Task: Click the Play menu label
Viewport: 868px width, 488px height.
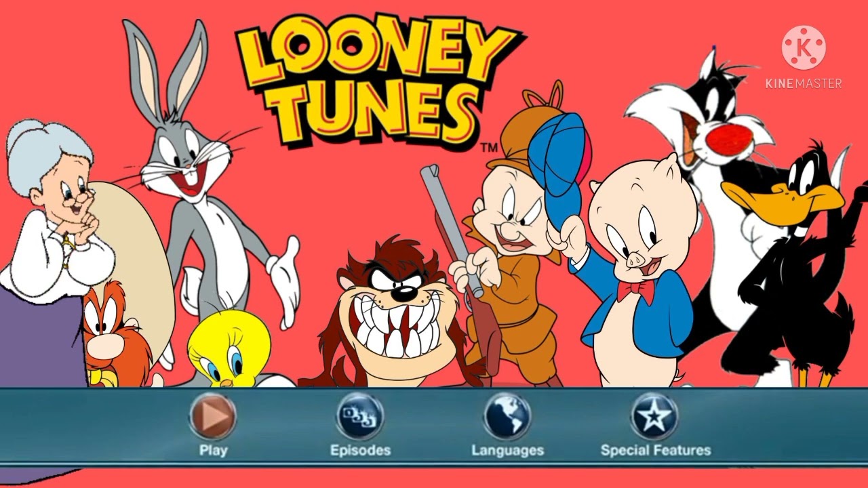Action: [213, 451]
